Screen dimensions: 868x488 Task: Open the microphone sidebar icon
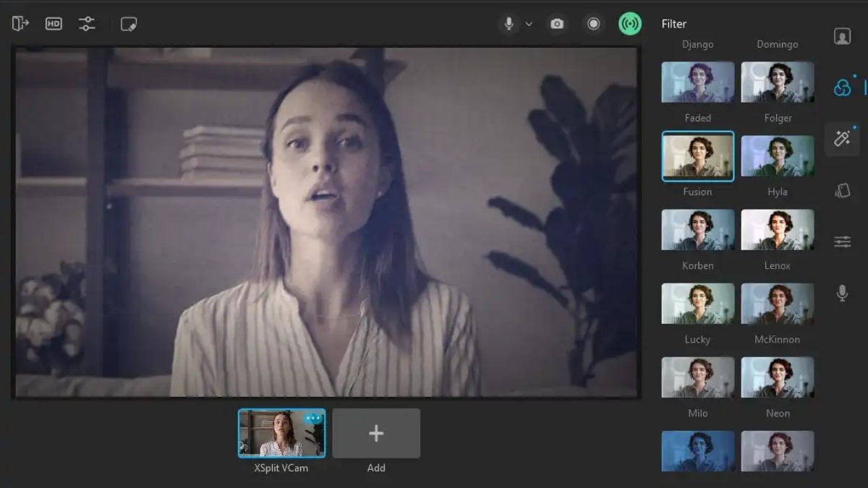coord(842,293)
